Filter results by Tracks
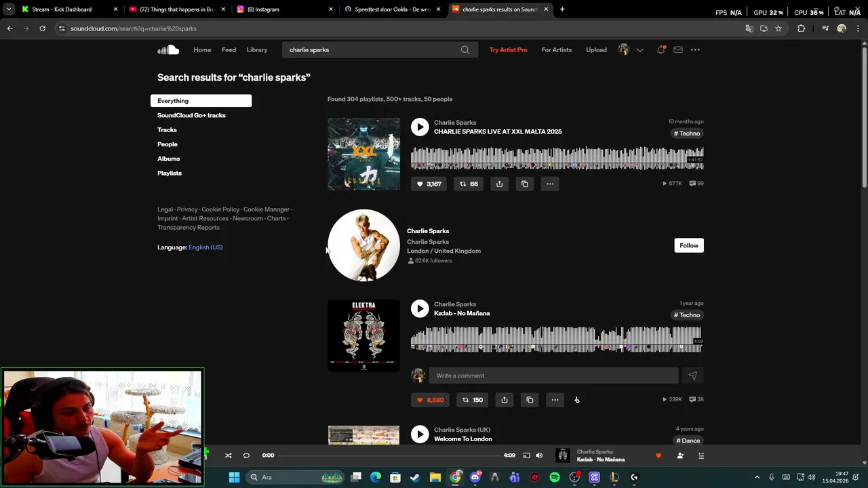The height and width of the screenshot is (488, 868). pos(167,129)
